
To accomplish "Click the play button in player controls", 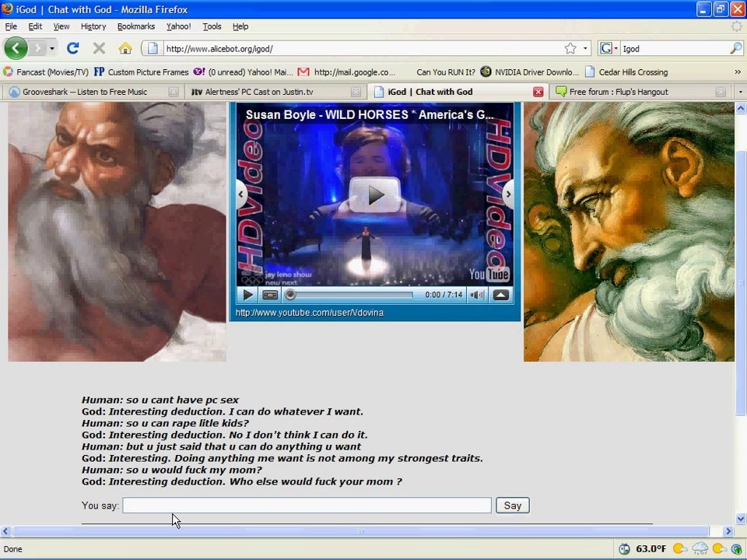I will point(247,295).
